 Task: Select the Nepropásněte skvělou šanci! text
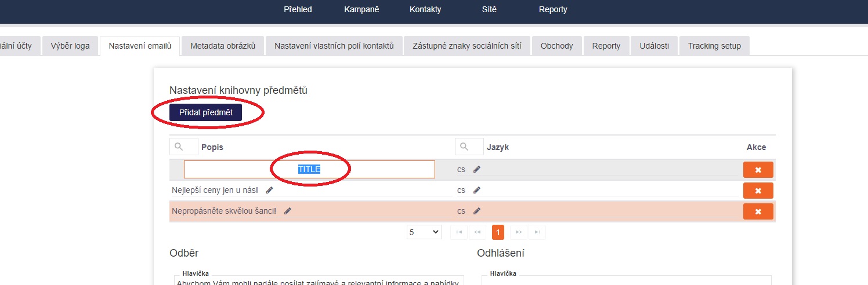pyautogui.click(x=224, y=211)
